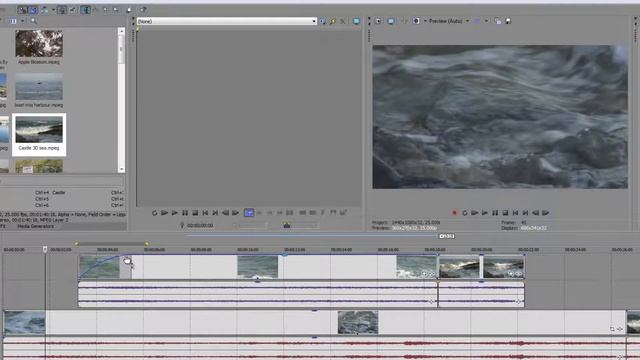Screen dimensions: 640x360
Task: Toggle Loop Playback in video preview transport
Action: click(464, 213)
